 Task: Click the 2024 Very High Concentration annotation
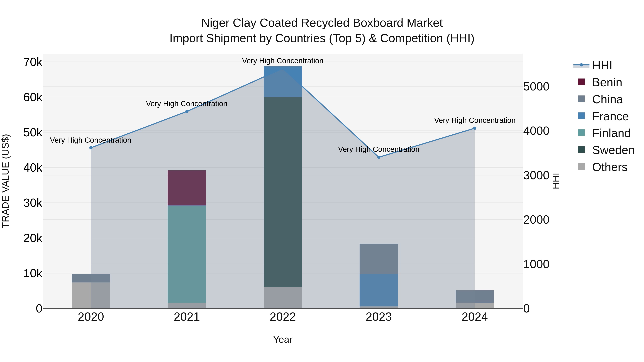click(x=475, y=120)
